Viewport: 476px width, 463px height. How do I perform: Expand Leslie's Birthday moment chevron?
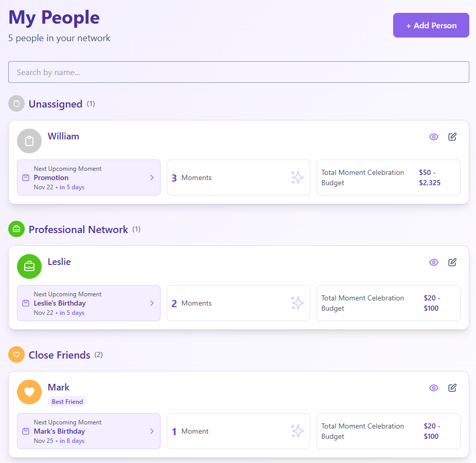click(152, 303)
